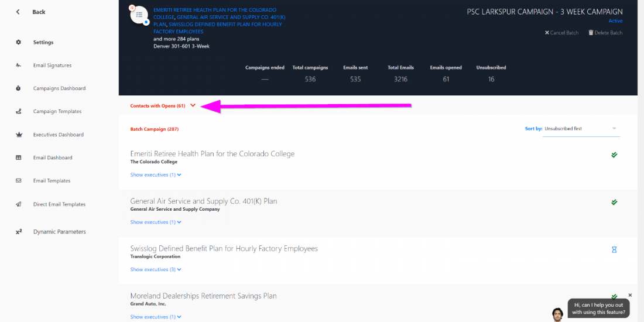This screenshot has width=644, height=322.
Task: Click green check status for Emeriti Retiree plan
Action: pyautogui.click(x=614, y=155)
